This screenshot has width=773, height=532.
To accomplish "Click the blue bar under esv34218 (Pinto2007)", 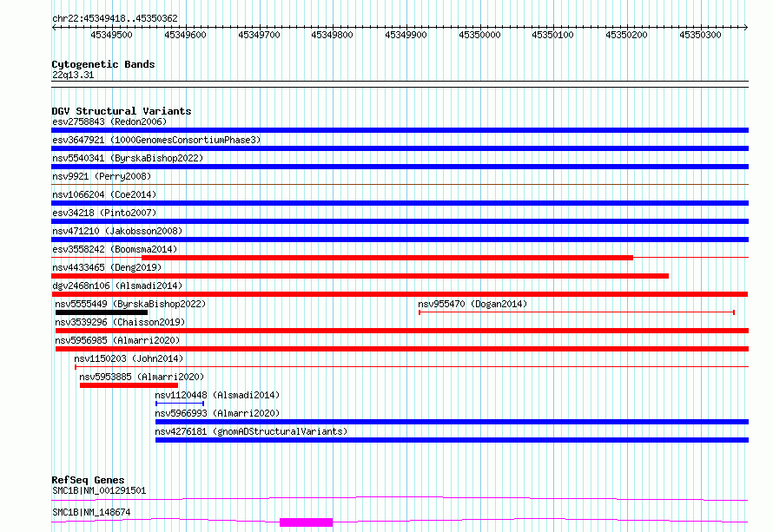I will pos(400,221).
